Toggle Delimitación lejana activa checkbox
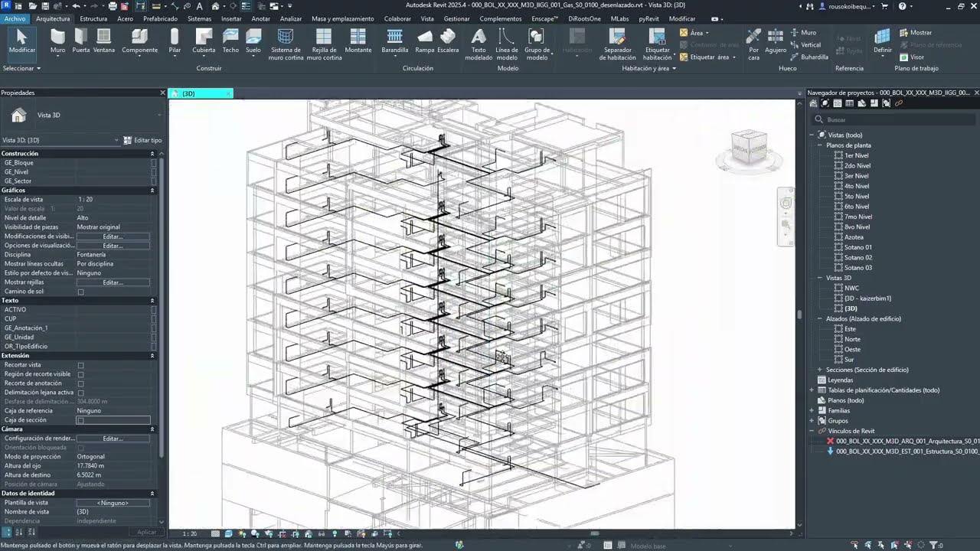 [80, 393]
